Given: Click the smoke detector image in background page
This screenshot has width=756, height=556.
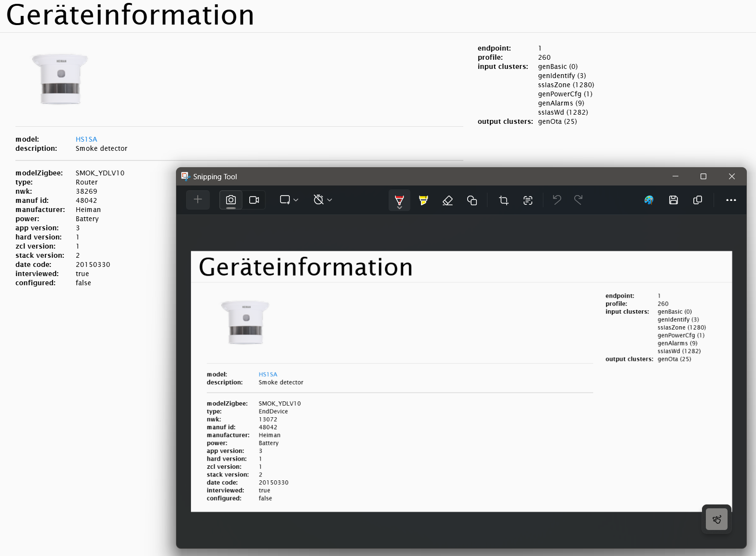Looking at the screenshot, I should coord(60,79).
